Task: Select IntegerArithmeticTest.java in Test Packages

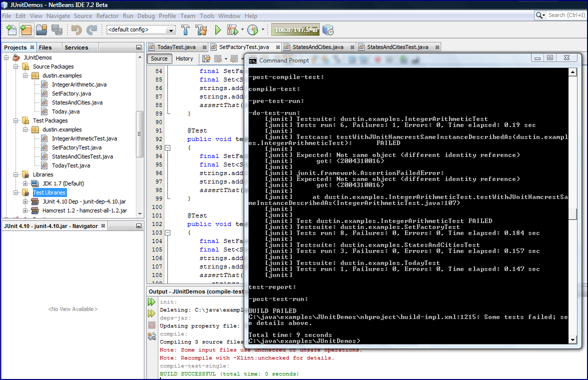Action: pyautogui.click(x=84, y=138)
